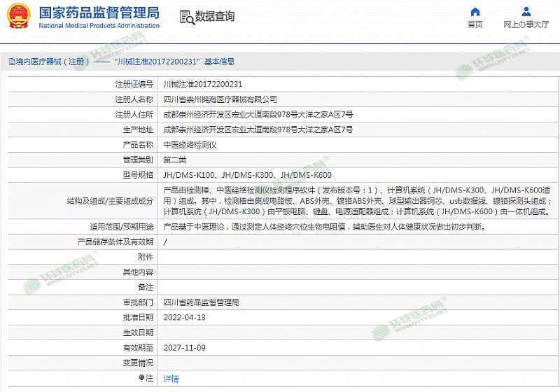Click the 数据查询 heading text
560x392 pixels.
[x=215, y=17]
